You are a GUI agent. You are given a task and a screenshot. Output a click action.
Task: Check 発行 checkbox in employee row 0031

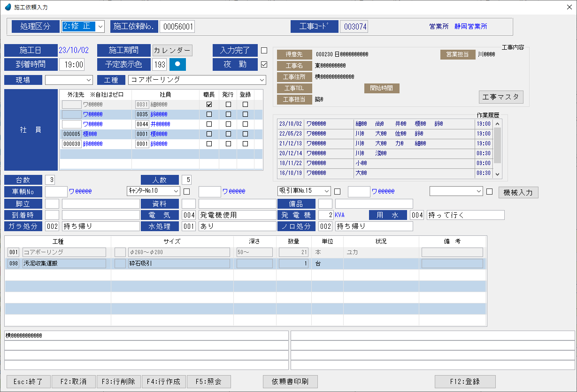tap(228, 105)
